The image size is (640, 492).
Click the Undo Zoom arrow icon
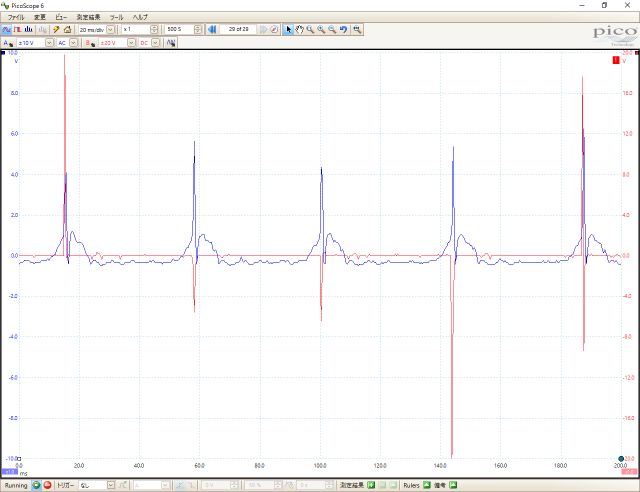click(344, 29)
